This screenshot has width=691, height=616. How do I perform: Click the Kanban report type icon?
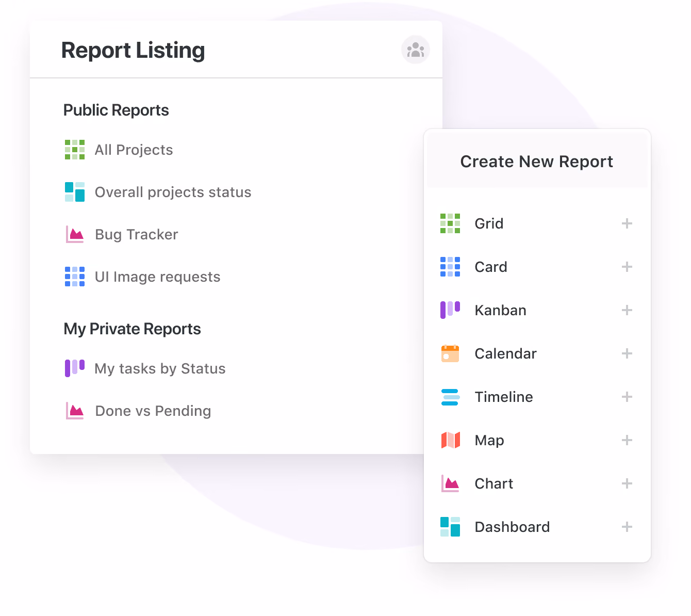(x=450, y=310)
